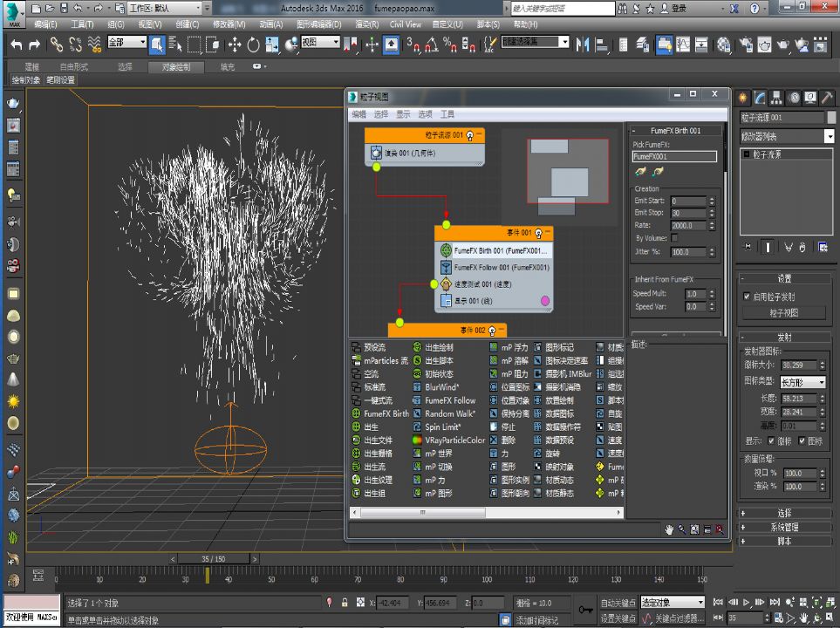Viewport: 840px width, 628px height.
Task: Click the 35 / 150 time slider
Action: pyautogui.click(x=213, y=559)
